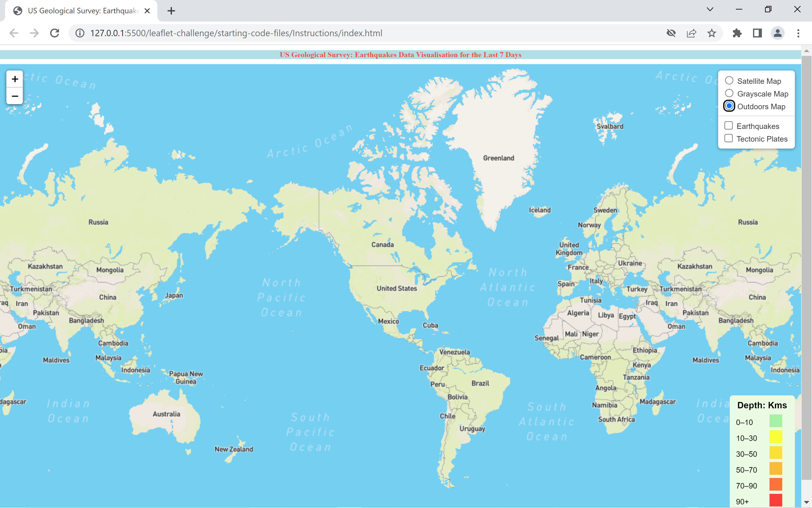Viewport: 812px width, 508px height.
Task: Click the Depth: Kms legend title
Action: pos(762,405)
